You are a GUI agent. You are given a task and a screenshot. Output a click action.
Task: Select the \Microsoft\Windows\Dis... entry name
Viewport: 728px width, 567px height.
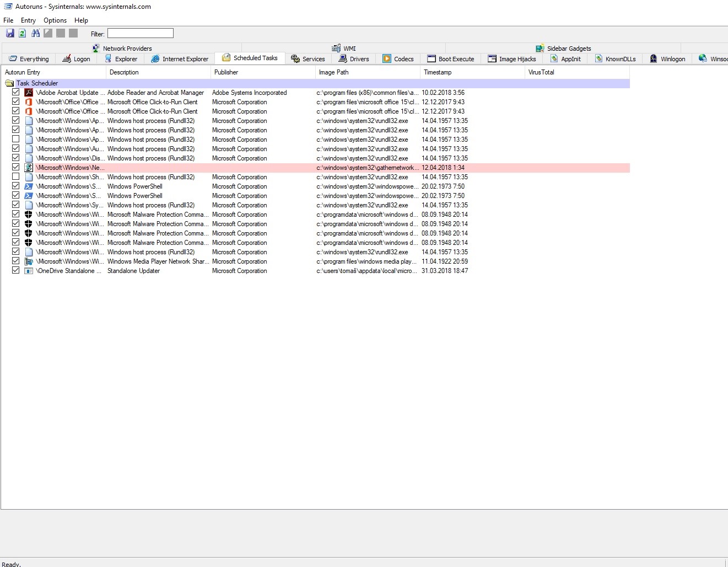point(70,158)
